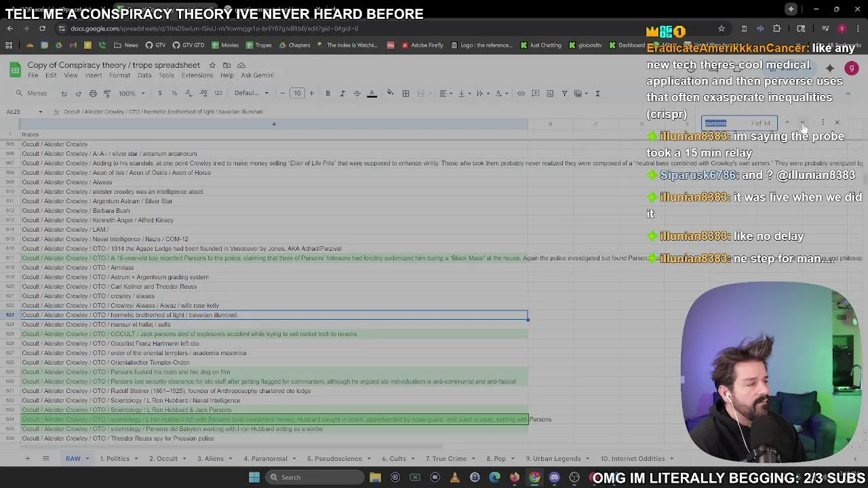Screen dimensions: 868x488
Task: Click cell 'Occult / Aleister Crowley / OTO / Armilluss'
Action: [274, 268]
